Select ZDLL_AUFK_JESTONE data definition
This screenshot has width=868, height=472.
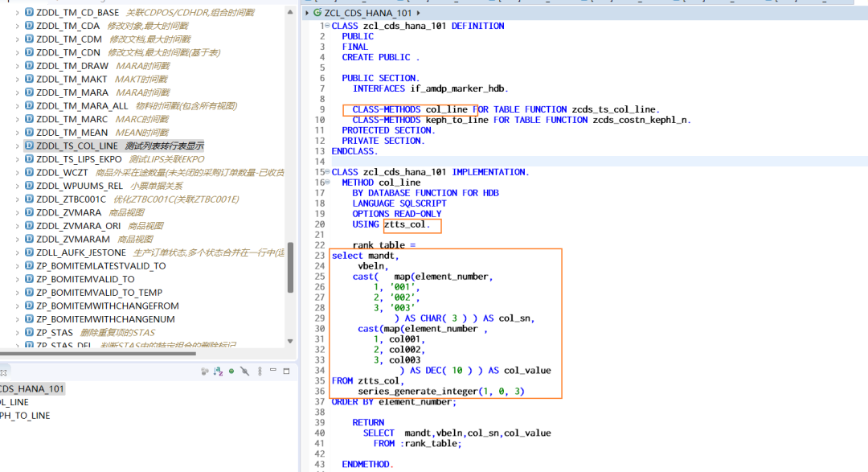coord(81,252)
